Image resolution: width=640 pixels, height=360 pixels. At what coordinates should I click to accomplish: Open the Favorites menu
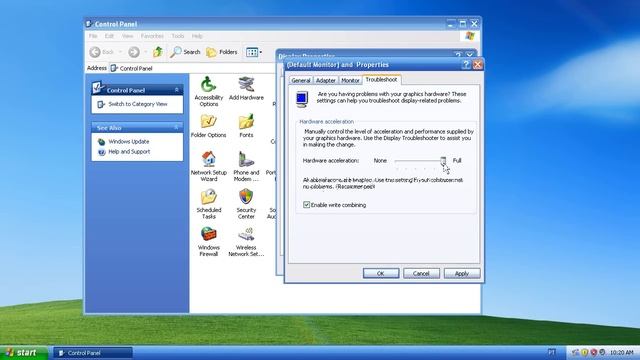[x=152, y=36]
